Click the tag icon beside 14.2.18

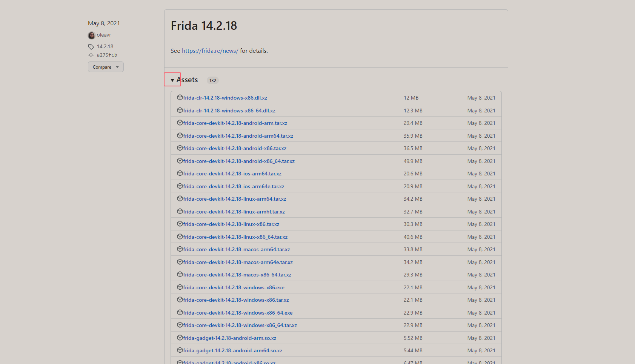point(91,47)
